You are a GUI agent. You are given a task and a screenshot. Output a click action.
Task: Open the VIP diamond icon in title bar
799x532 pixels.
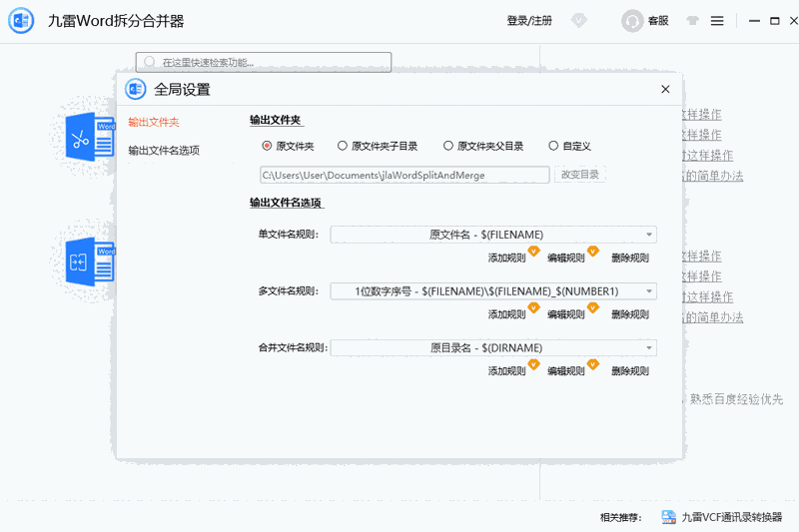coord(579,21)
